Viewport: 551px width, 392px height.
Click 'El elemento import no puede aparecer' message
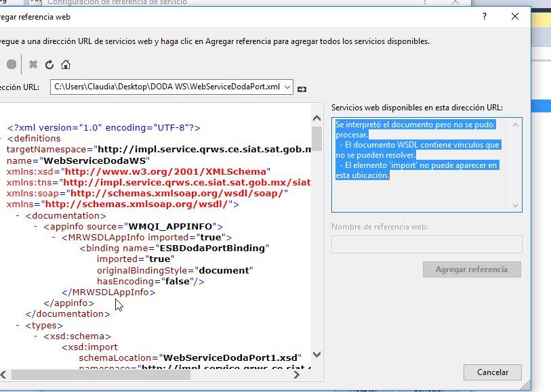[x=416, y=170]
